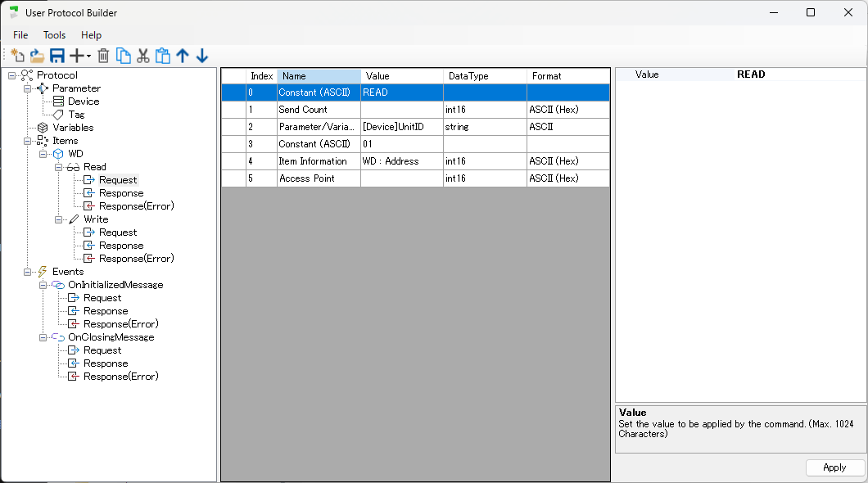Move the selected row down with the down arrow
868x483 pixels.
pos(202,56)
